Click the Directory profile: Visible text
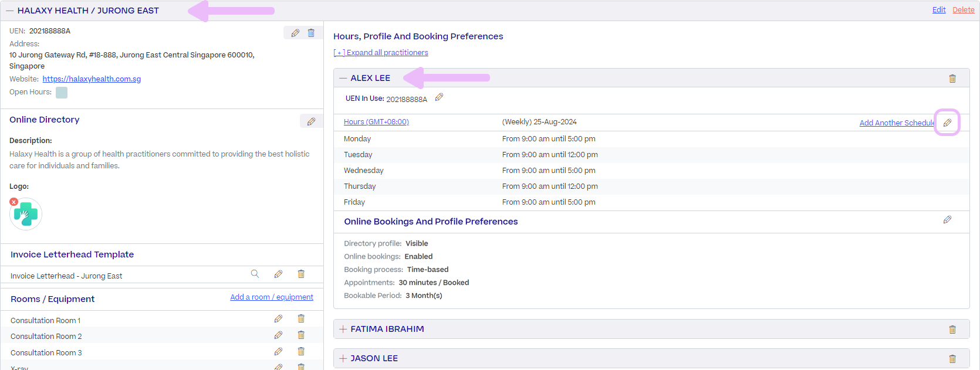 (386, 243)
